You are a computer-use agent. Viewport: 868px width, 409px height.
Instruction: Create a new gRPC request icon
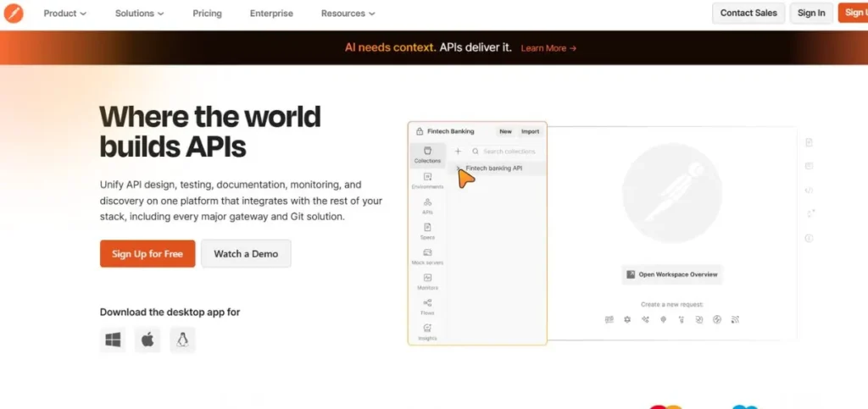coord(682,319)
